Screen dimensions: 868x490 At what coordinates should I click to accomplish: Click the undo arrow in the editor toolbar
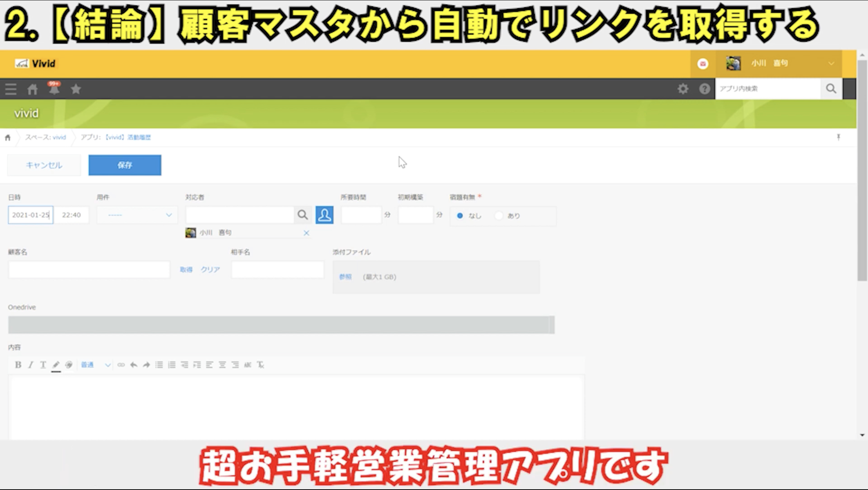point(134,364)
